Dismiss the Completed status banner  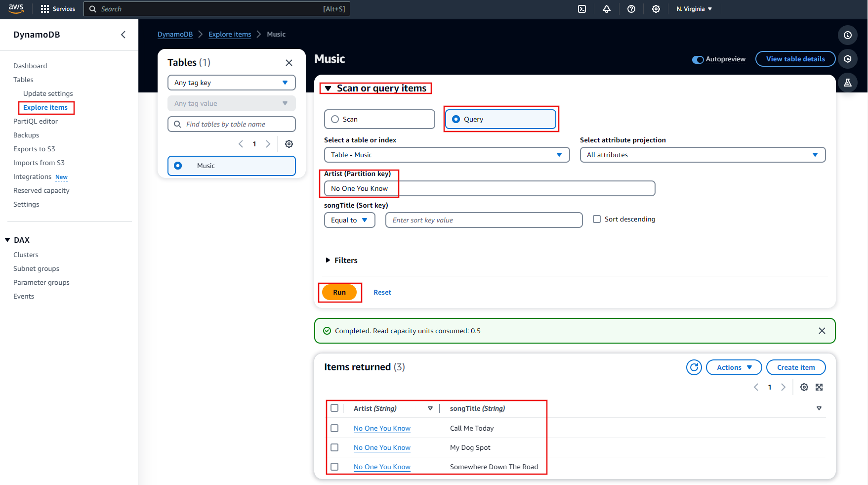(x=822, y=331)
